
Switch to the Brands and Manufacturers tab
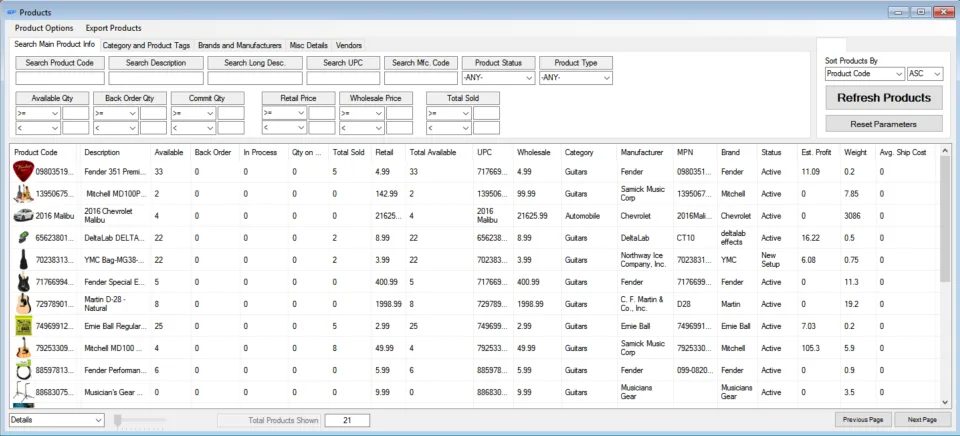click(239, 45)
